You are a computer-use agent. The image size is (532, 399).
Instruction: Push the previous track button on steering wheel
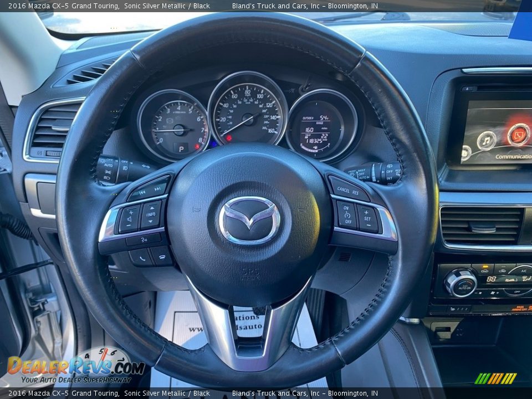coord(142,192)
